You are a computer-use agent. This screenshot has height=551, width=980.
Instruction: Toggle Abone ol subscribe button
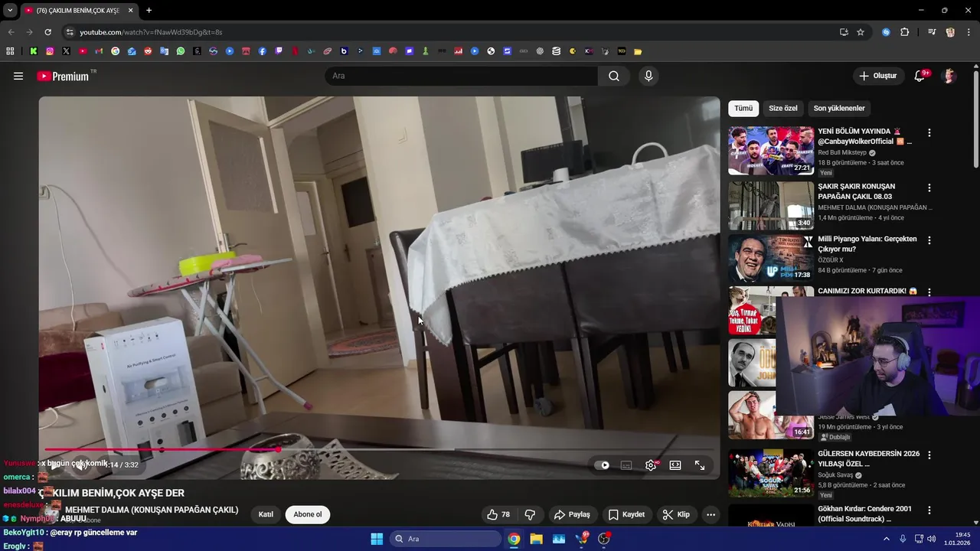pos(308,514)
